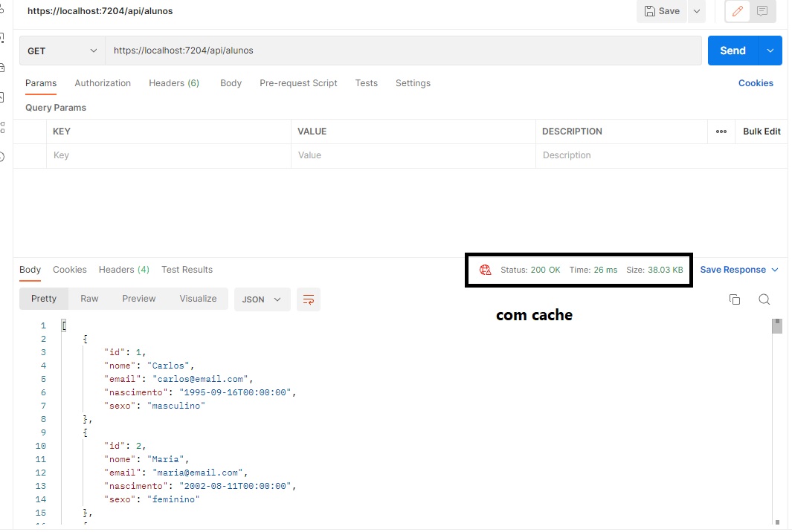Open Save Response options
The width and height of the screenshot is (792, 532).
(x=739, y=270)
